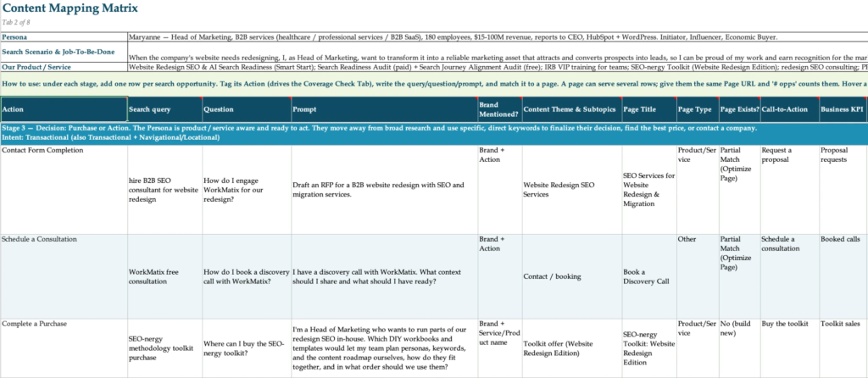This screenshot has height=378, width=868.
Task: Click 'How do I book a discovery call' cell
Action: [x=247, y=276]
